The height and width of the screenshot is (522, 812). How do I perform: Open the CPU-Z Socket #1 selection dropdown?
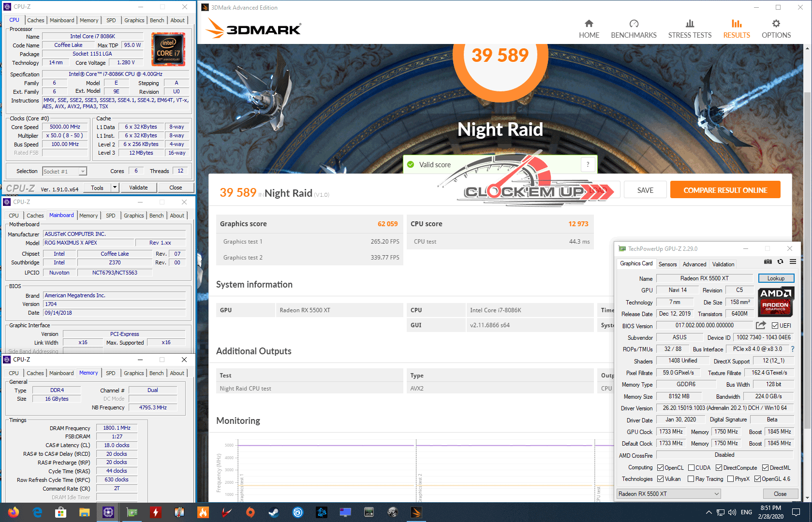[x=83, y=172]
